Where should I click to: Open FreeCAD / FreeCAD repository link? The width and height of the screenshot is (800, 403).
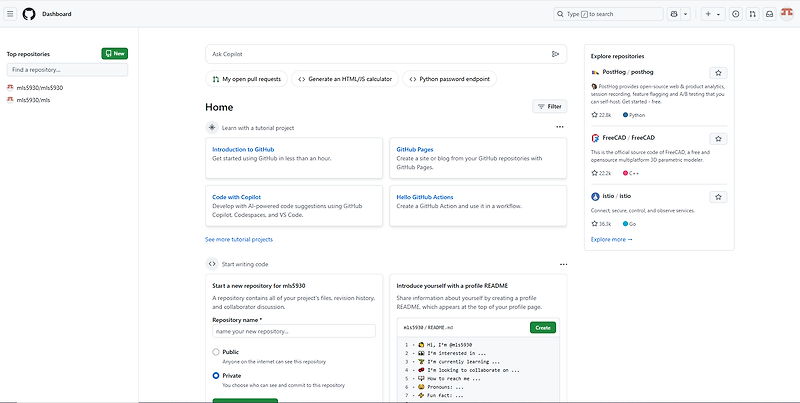coord(629,138)
